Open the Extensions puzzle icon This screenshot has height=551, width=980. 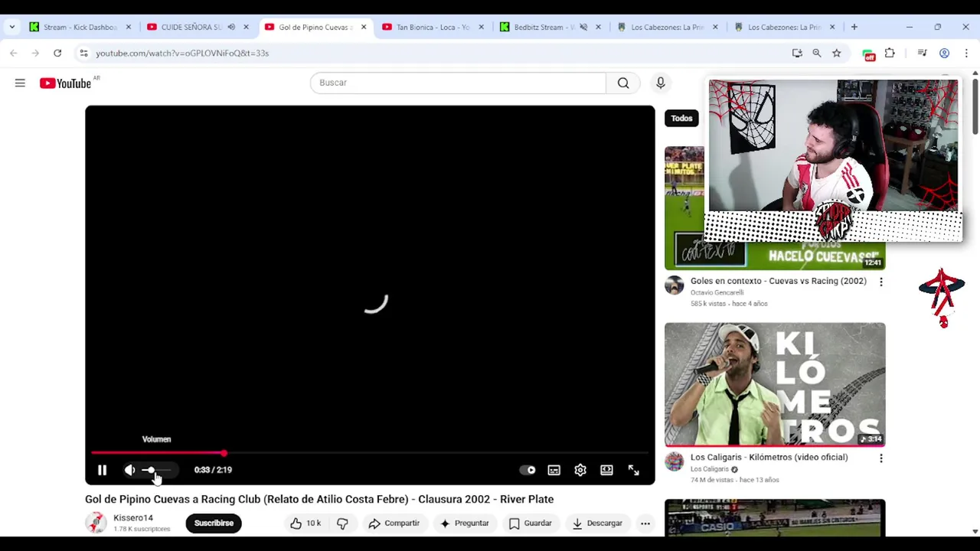click(x=890, y=53)
